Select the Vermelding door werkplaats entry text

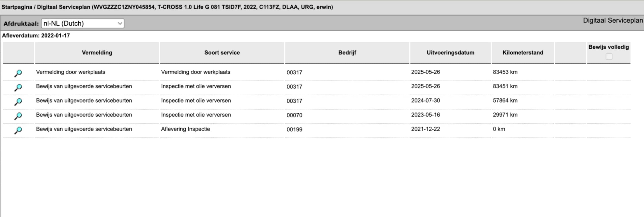[x=71, y=72]
